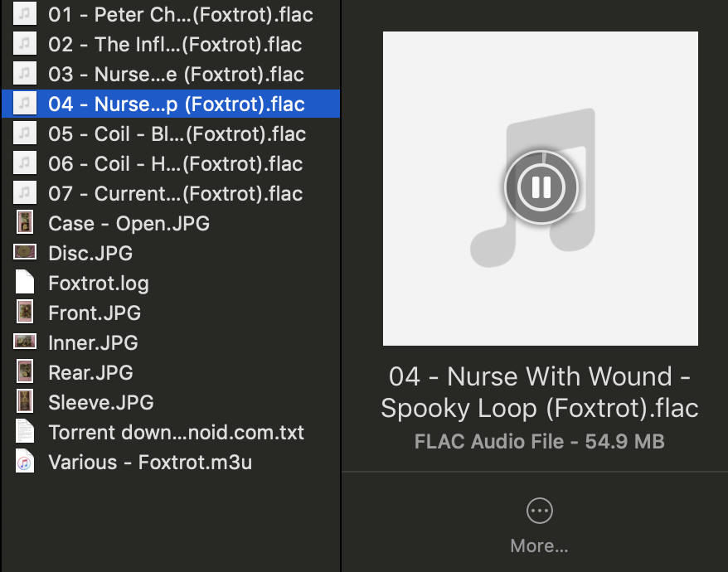728x572 pixels.
Task: Select Various - Foxtrot.m3u playlist file
Action: coord(171,462)
